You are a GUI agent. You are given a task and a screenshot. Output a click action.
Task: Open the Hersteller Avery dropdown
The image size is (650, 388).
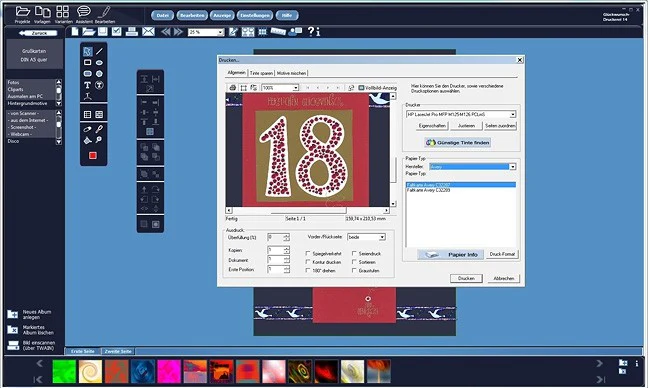tap(473, 167)
